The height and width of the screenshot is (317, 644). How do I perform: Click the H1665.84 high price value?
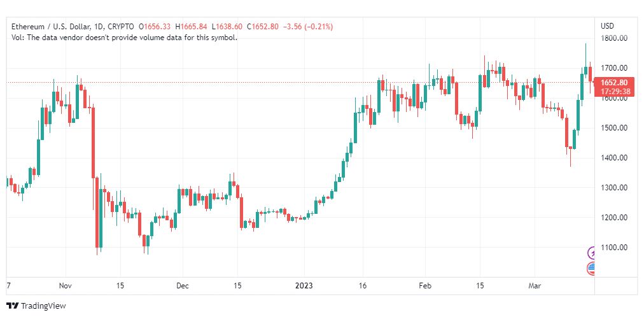coord(191,27)
